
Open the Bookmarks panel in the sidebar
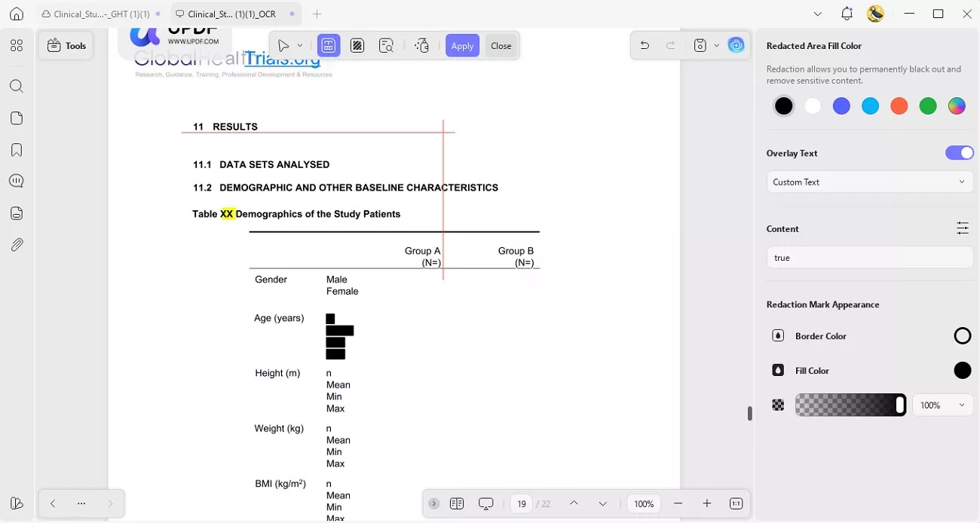tap(17, 150)
